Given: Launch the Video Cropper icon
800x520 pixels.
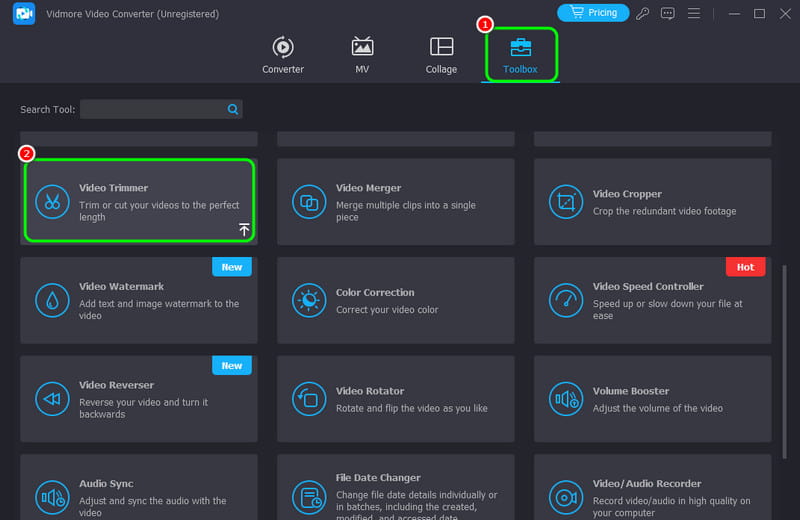Looking at the screenshot, I should [565, 201].
